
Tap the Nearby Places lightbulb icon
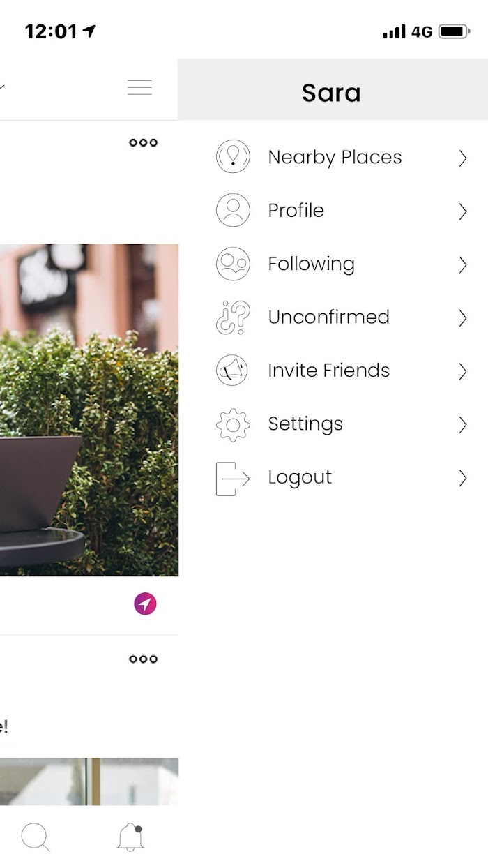point(233,157)
